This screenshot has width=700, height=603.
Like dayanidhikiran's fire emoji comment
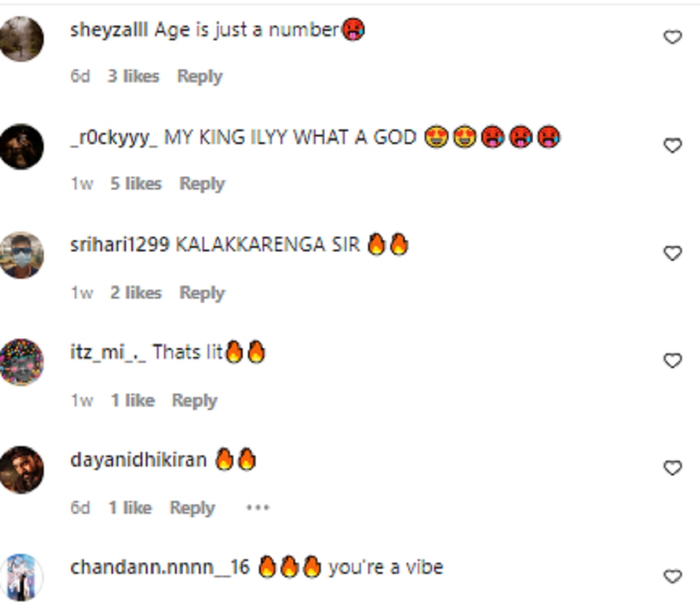tap(673, 468)
